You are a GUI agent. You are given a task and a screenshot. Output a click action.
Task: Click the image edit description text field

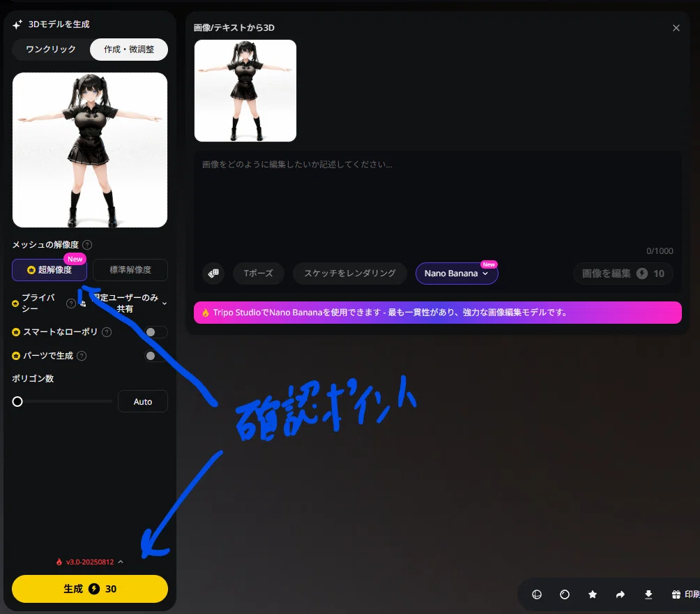tap(438, 203)
